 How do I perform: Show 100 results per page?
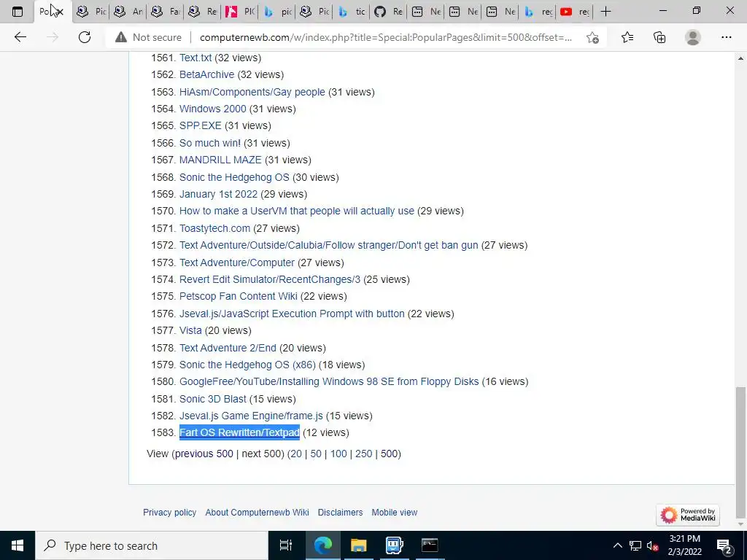click(338, 454)
